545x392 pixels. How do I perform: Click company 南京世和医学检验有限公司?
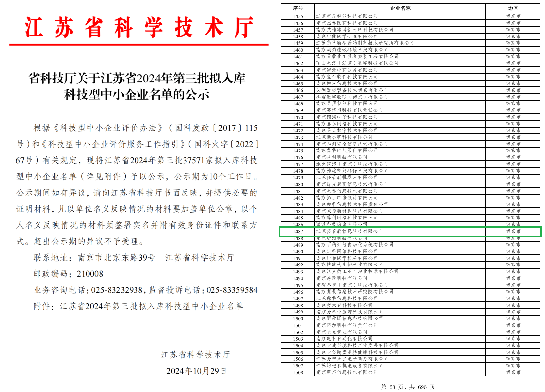347,258
